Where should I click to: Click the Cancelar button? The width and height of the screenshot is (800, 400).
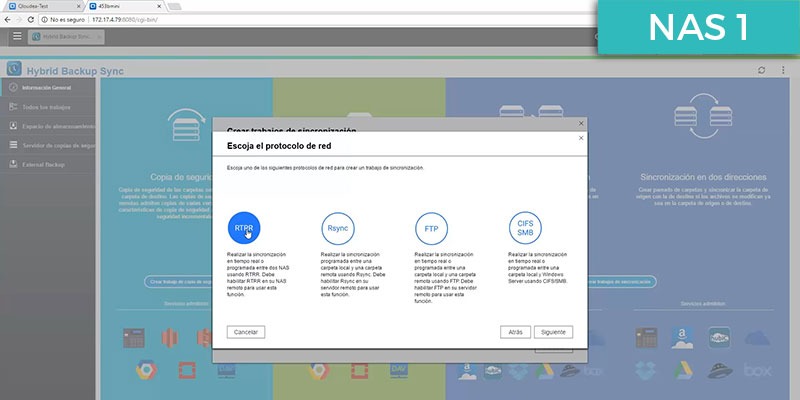click(246, 332)
